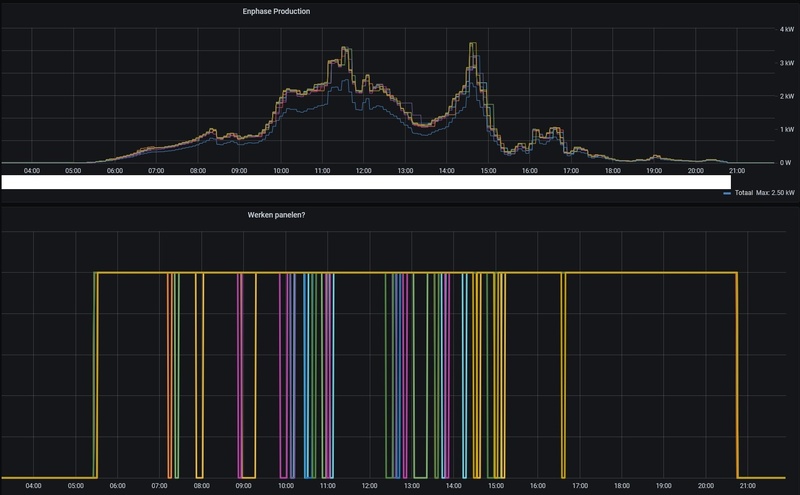This screenshot has height=495, width=800.
Task: Click 21:00 on the Enphase Production time axis
Action: pos(737,171)
